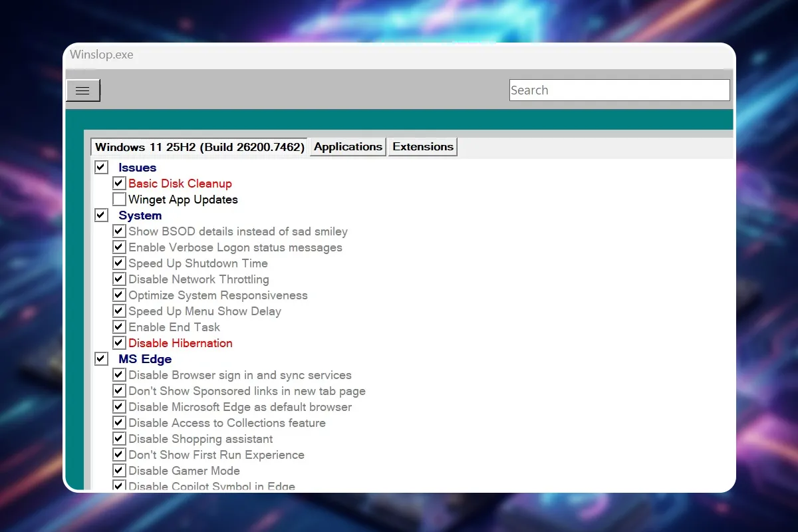The height and width of the screenshot is (532, 798).
Task: Toggle the Disable Hibernation option
Action: pyautogui.click(x=118, y=342)
